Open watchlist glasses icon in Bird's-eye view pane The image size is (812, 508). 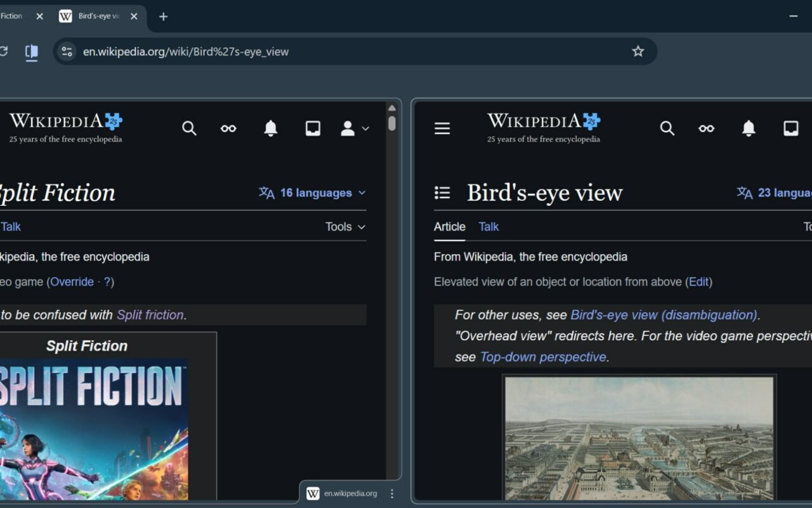(706, 128)
